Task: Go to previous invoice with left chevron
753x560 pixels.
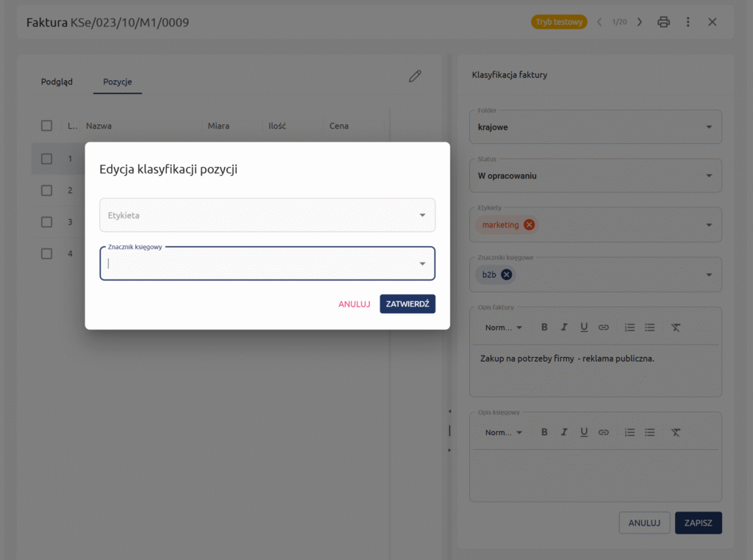Action: (599, 22)
